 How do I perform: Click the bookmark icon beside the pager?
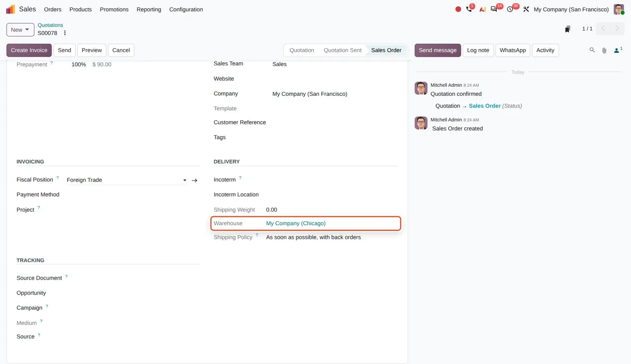(568, 29)
